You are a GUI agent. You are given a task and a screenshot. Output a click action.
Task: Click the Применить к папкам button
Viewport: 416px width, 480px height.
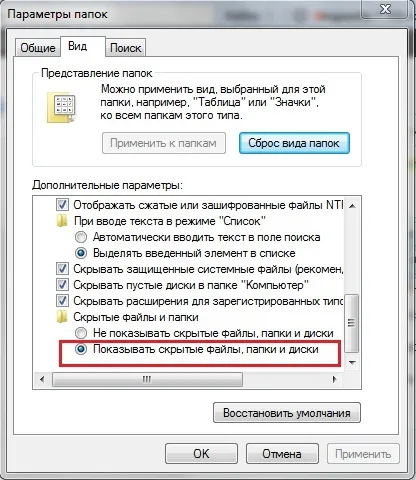[x=164, y=143]
